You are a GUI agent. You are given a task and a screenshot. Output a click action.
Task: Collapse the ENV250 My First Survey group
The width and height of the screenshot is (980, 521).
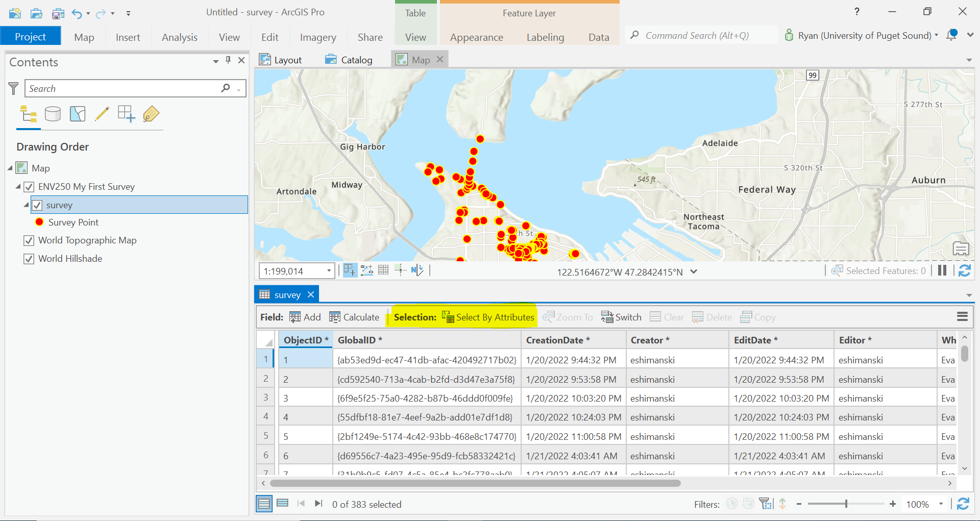[18, 187]
